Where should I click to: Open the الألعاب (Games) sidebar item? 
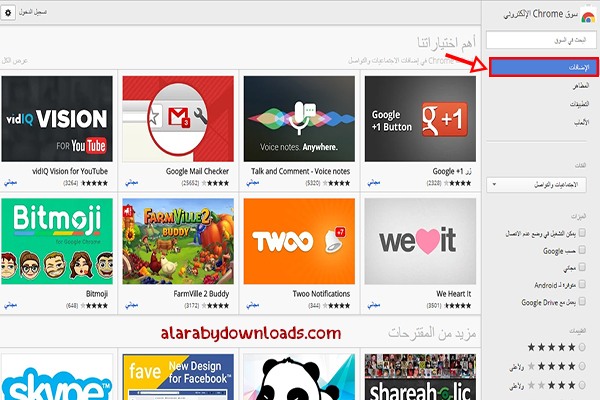click(x=581, y=122)
